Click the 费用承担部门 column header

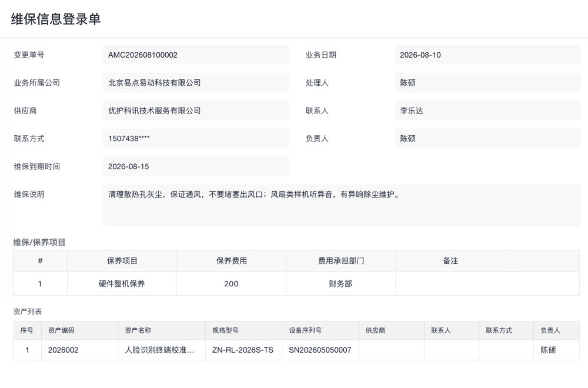[341, 261]
